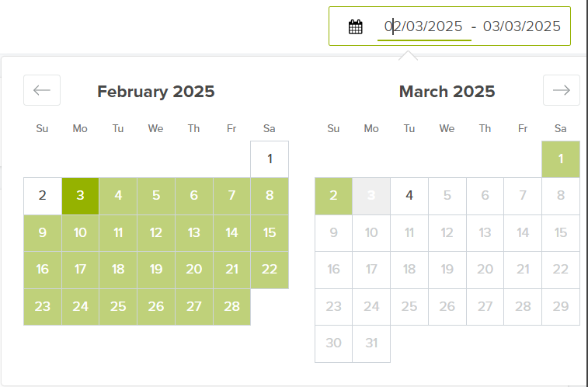Choose February 14 in the date range

[x=231, y=232]
